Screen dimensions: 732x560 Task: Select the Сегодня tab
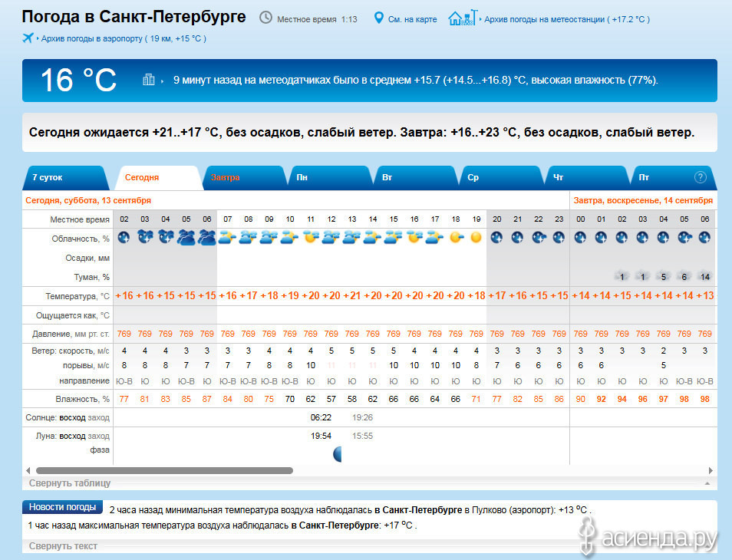tap(159, 178)
